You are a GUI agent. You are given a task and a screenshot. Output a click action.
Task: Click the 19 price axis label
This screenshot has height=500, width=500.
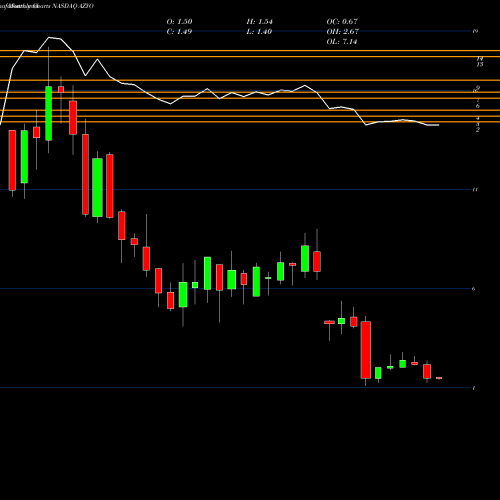tap(475, 31)
